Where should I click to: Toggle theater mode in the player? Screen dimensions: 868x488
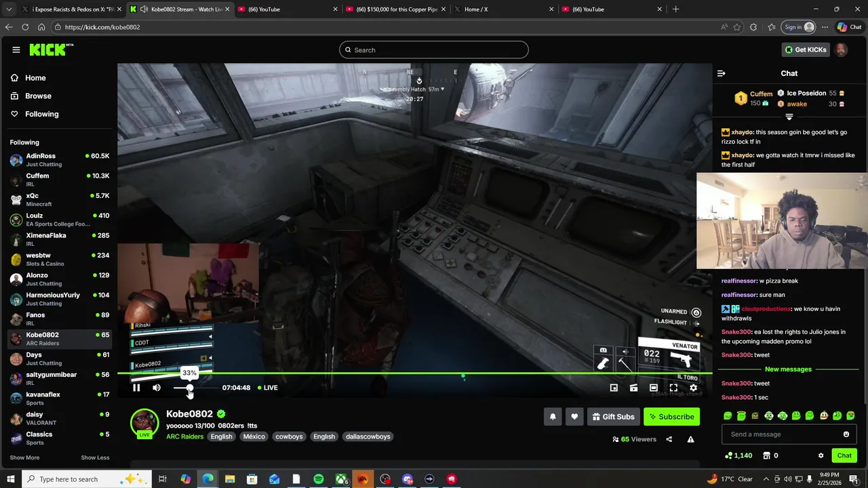[x=654, y=388]
